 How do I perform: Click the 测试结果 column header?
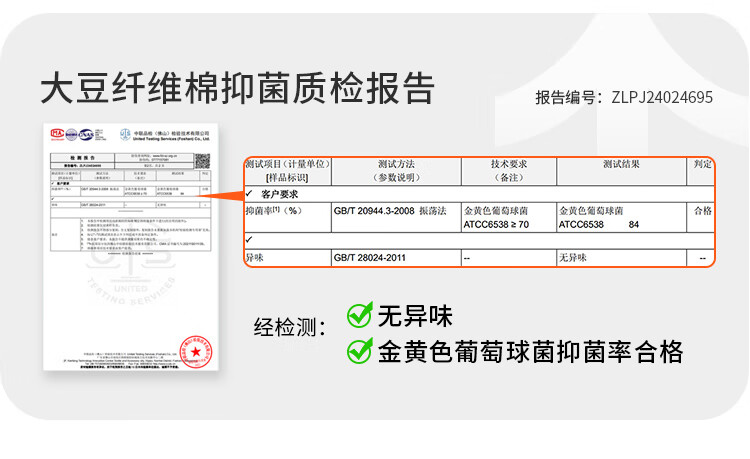point(620,164)
